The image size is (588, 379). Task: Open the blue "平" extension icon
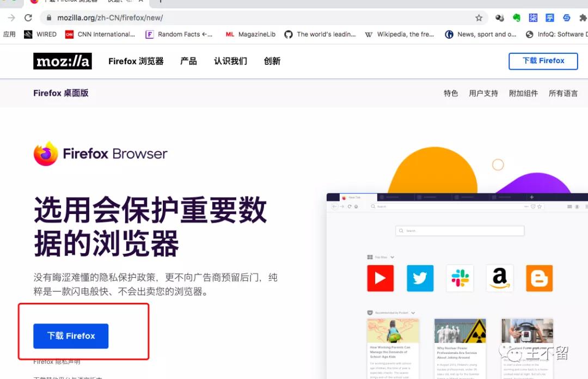coord(550,17)
